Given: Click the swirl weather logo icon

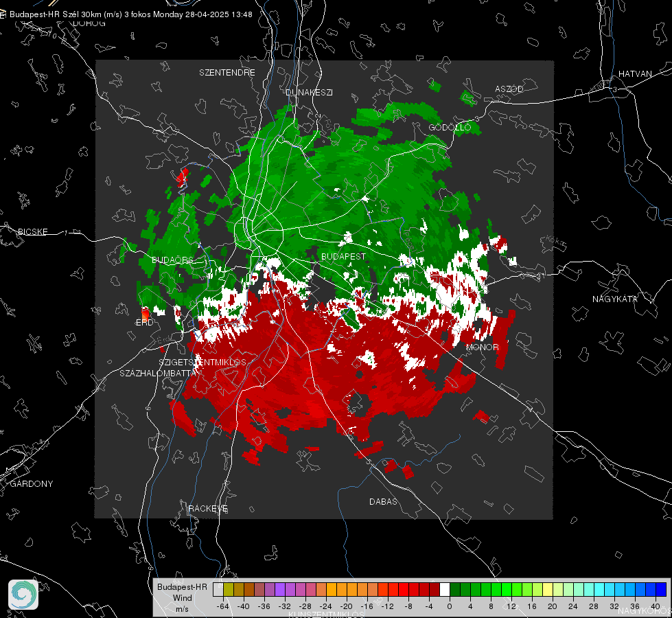Looking at the screenshot, I should (x=23, y=595).
